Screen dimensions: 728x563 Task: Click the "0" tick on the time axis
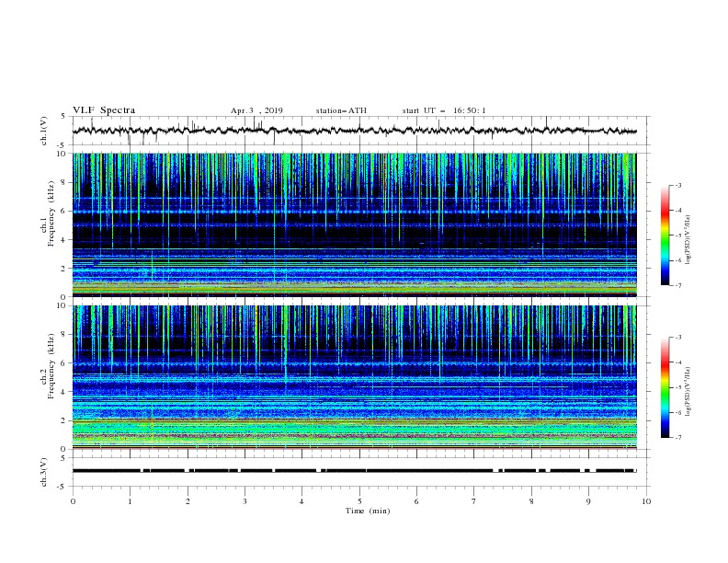point(73,501)
